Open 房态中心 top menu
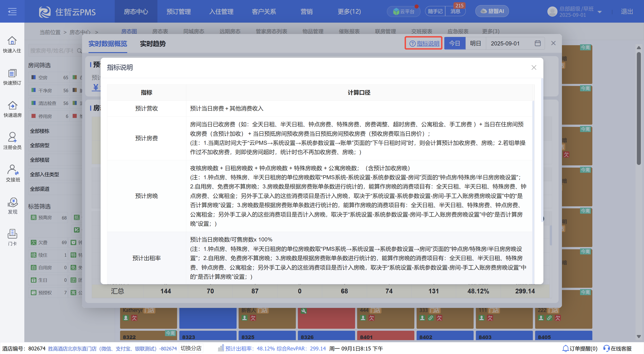This screenshot has height=354, width=644. (136, 11)
